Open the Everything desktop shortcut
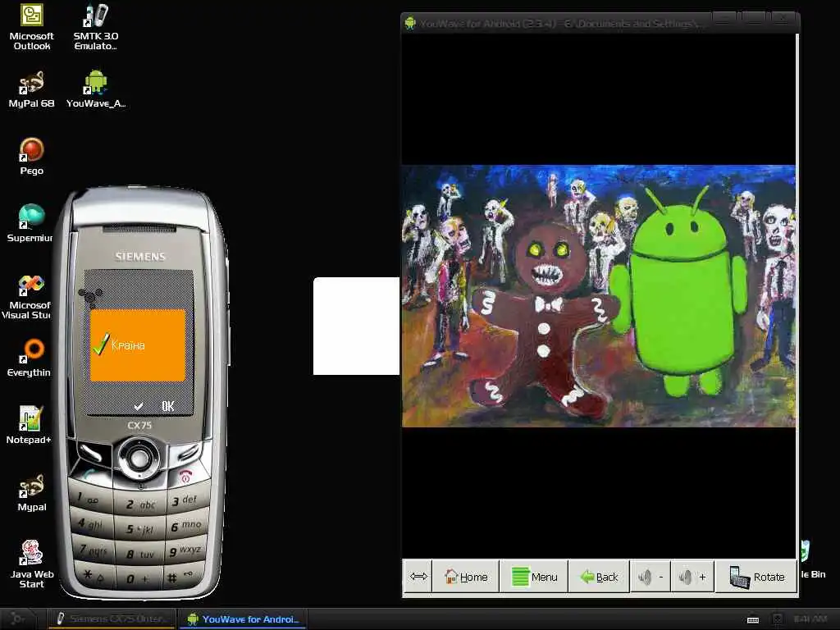The image size is (840, 630). point(30,358)
